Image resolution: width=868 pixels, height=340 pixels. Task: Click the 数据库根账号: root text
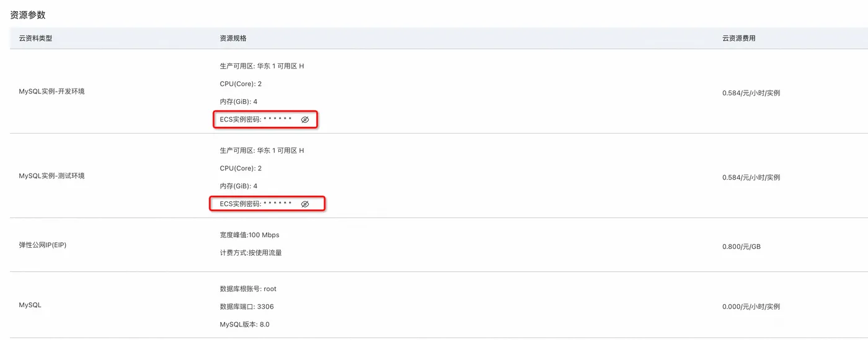(x=248, y=289)
